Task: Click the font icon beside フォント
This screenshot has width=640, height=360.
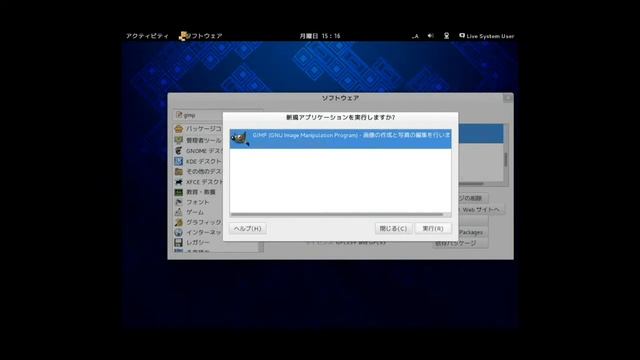Action: click(x=178, y=202)
